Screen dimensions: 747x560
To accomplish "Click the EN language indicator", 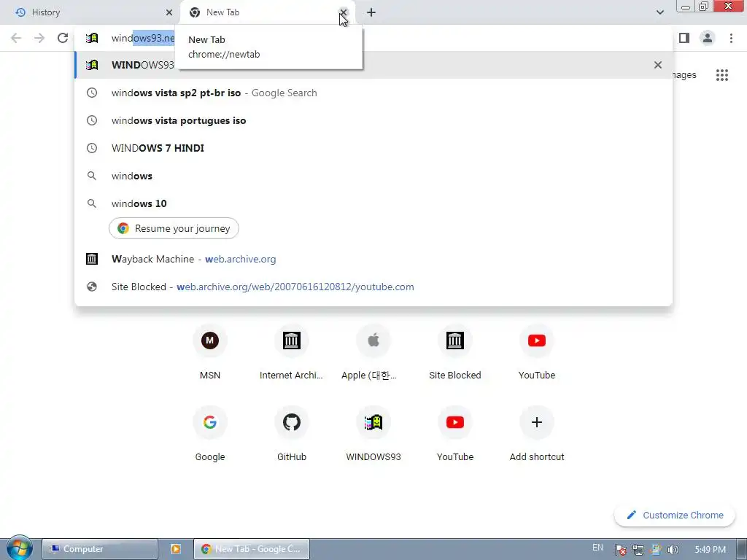I will pos(597,548).
